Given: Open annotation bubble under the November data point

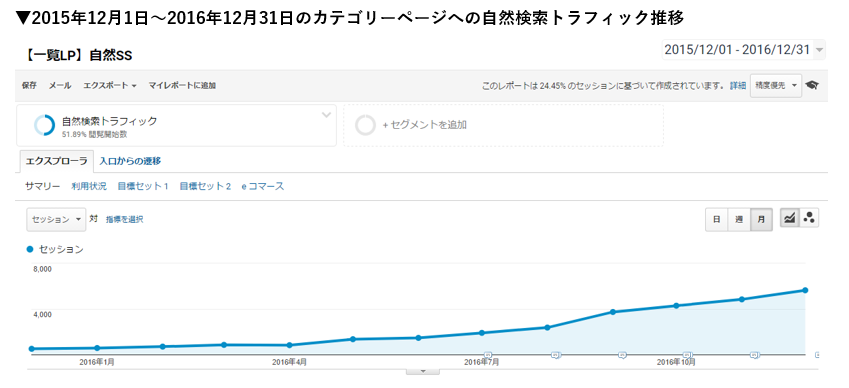Looking at the screenshot, I should click(x=754, y=355).
